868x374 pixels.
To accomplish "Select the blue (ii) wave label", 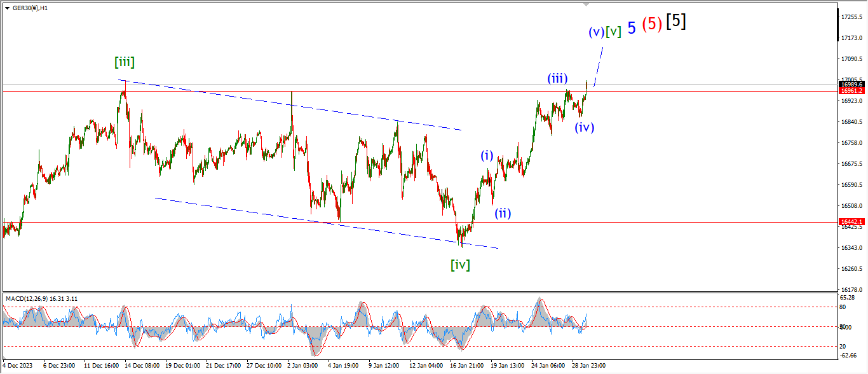I will (x=503, y=212).
